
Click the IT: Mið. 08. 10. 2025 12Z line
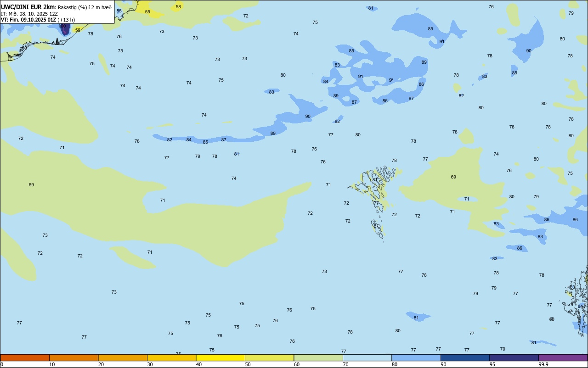pos(29,13)
